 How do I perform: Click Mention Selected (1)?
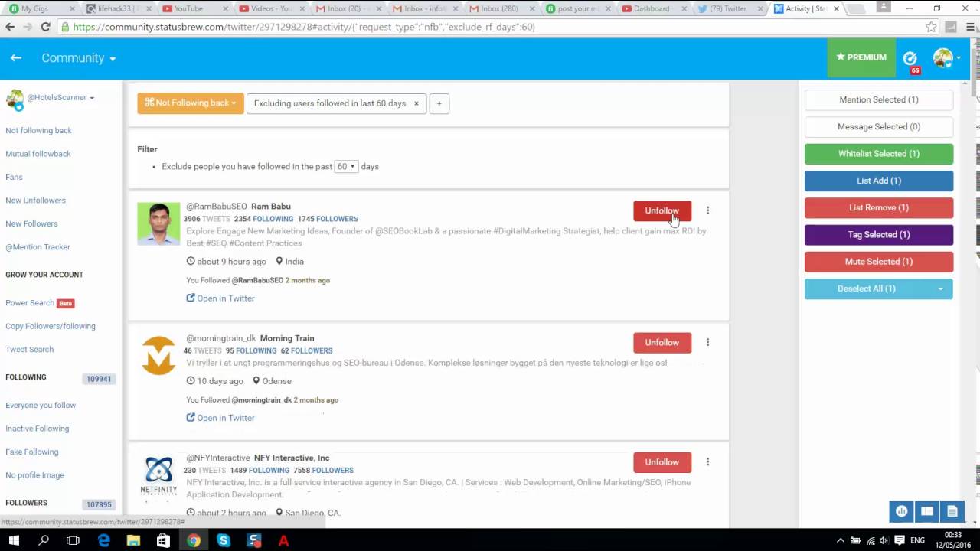click(879, 99)
